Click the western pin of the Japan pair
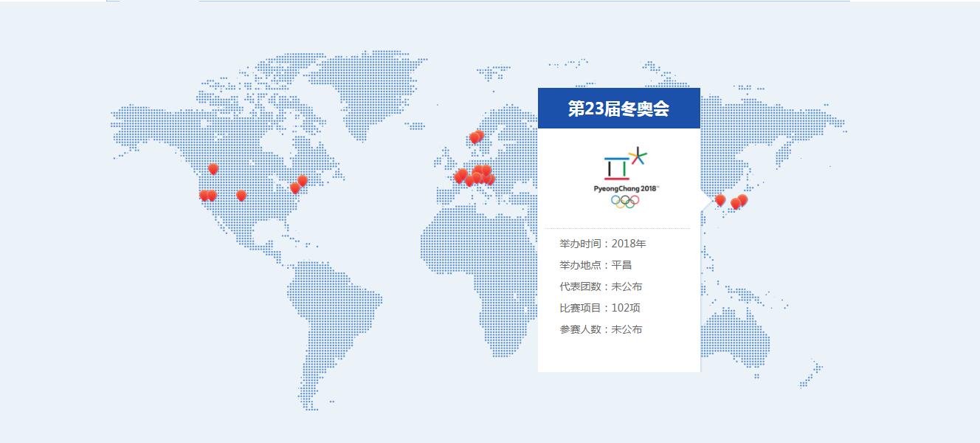Image resolution: width=980 pixels, height=443 pixels. [x=736, y=203]
